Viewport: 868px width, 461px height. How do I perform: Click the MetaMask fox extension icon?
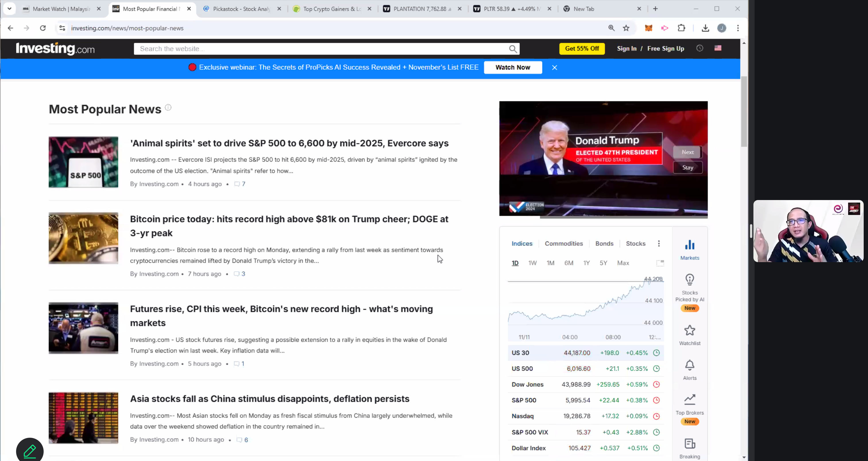(x=648, y=28)
